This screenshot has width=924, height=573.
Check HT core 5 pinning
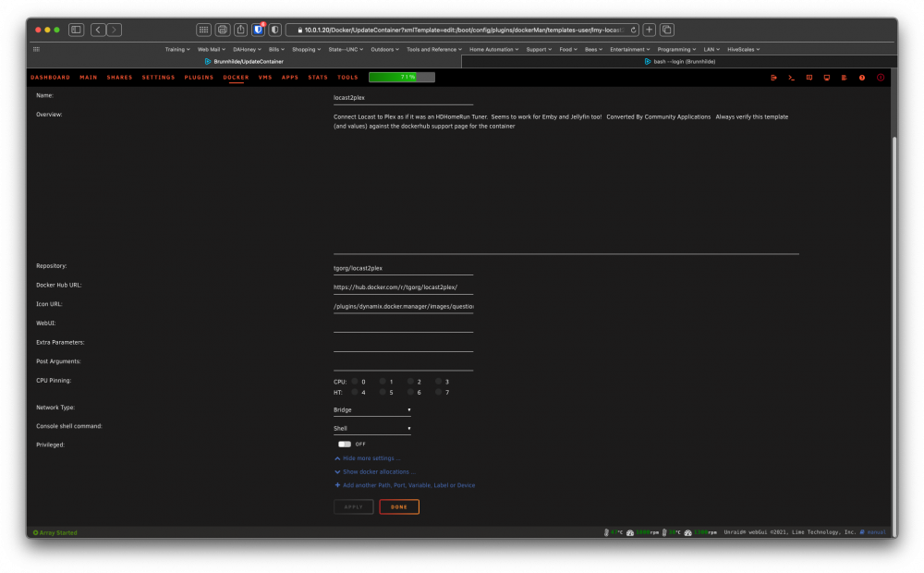383,392
